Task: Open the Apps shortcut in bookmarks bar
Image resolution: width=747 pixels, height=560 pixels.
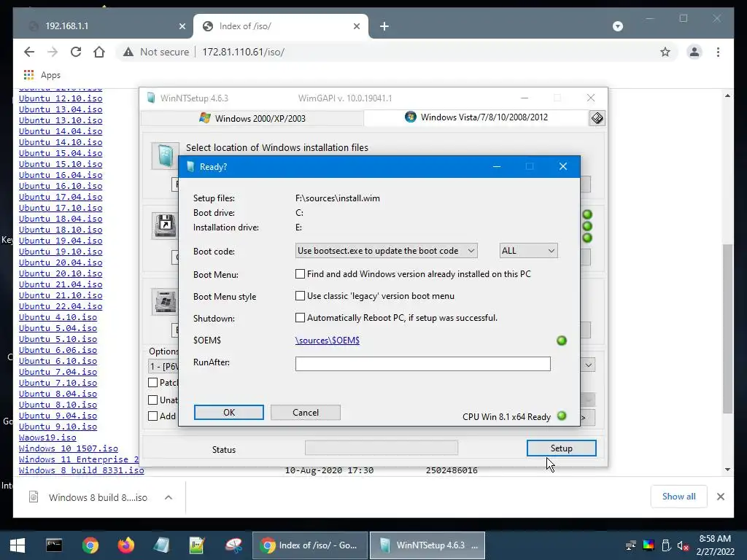Action: [x=42, y=75]
